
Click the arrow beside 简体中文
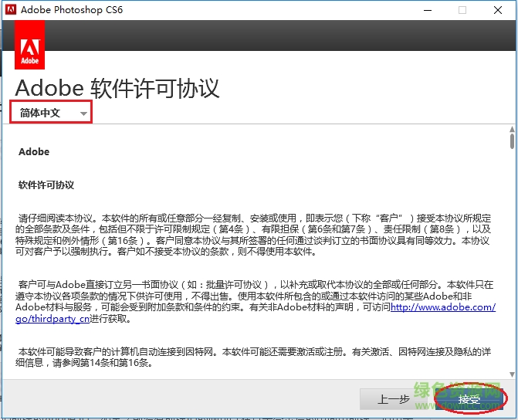click(83, 113)
